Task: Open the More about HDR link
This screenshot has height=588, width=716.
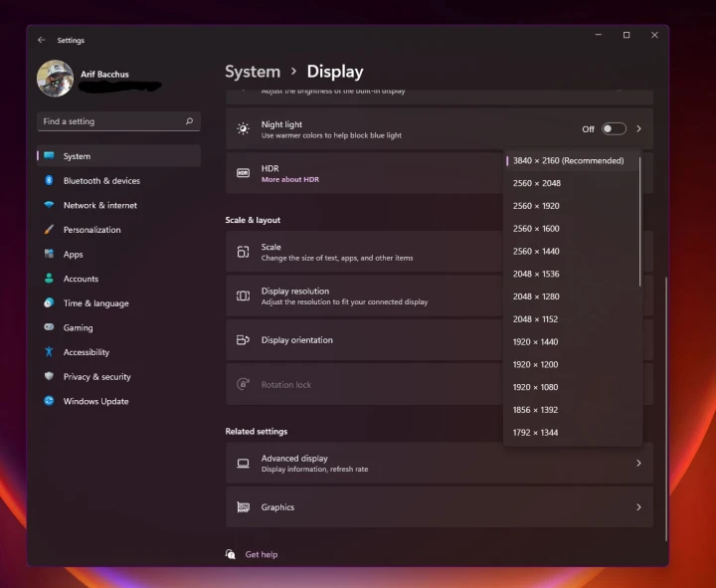Action: (290, 179)
